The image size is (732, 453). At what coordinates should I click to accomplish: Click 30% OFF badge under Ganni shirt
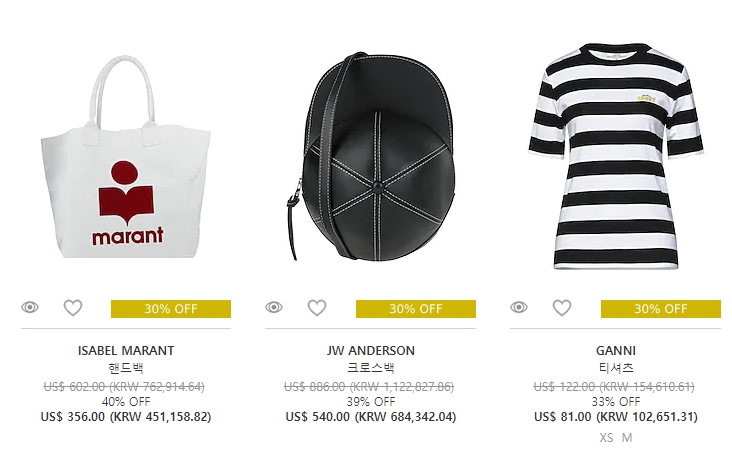[661, 309]
